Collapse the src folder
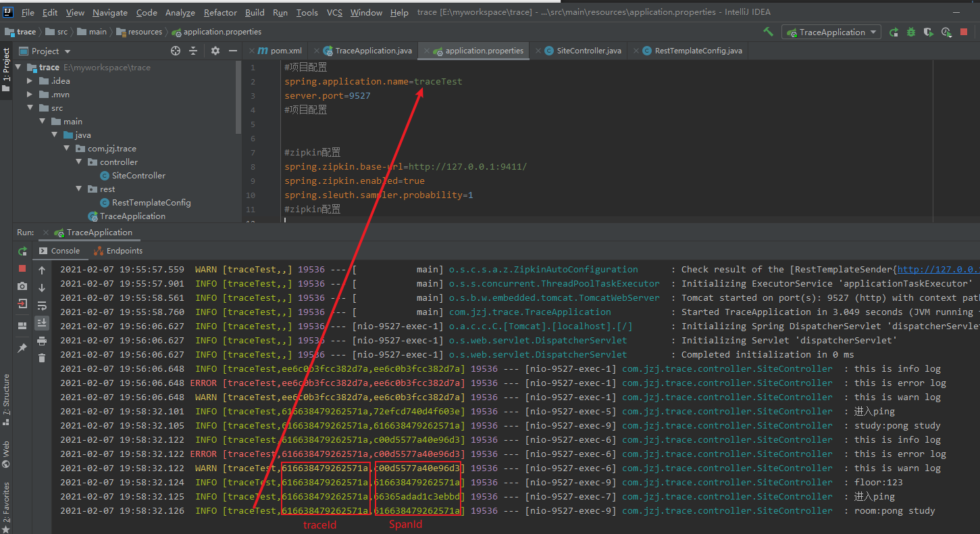980x534 pixels. click(30, 108)
